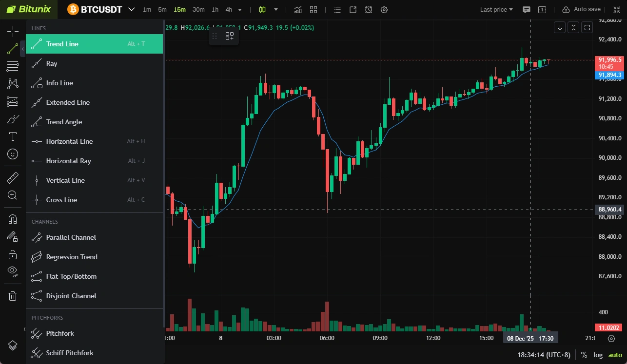Expand the candlestick chart type dropdown arrow
Screen dimensions: 627x364
point(276,10)
